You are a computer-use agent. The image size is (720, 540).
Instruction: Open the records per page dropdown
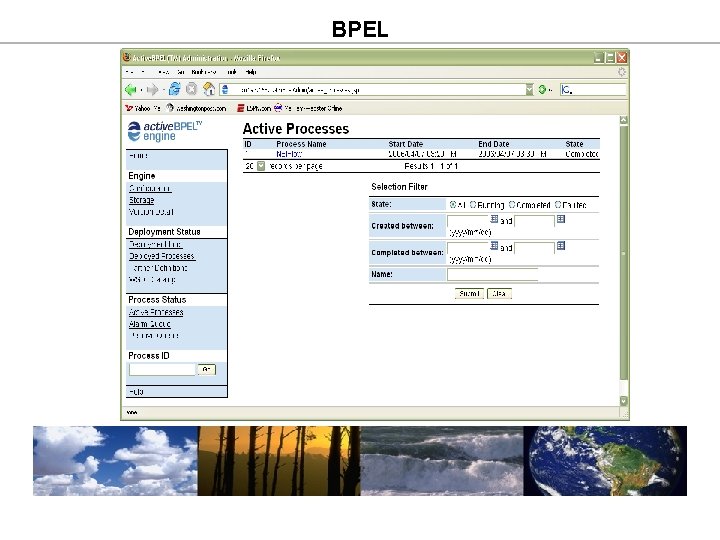[x=260, y=166]
